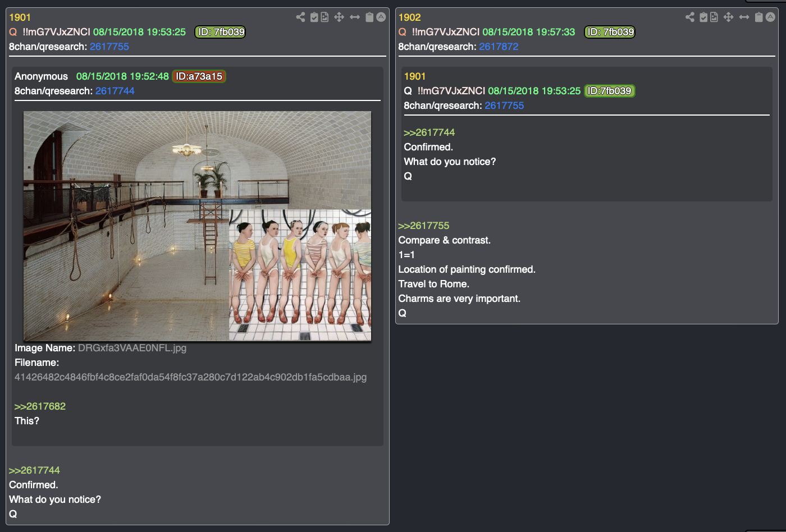The width and height of the screenshot is (786, 532).
Task: Click the plain clipboard icon on post 1901
Action: 369,17
